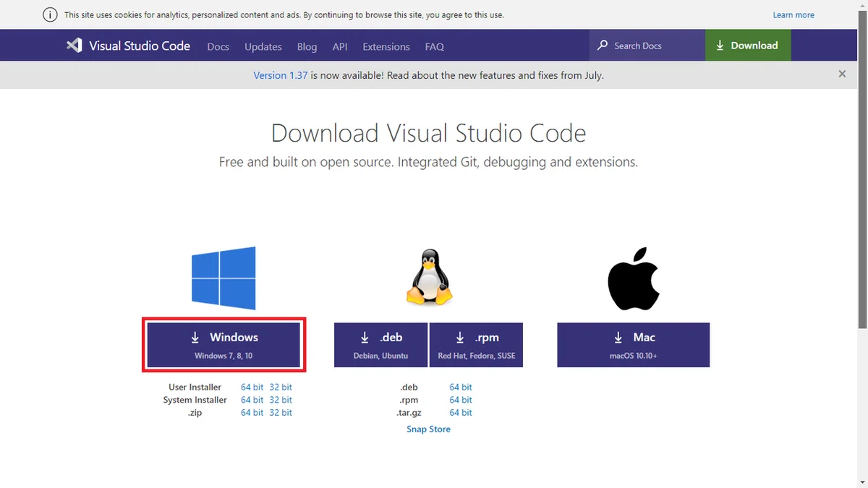
Task: Open the API menu item
Action: 340,46
